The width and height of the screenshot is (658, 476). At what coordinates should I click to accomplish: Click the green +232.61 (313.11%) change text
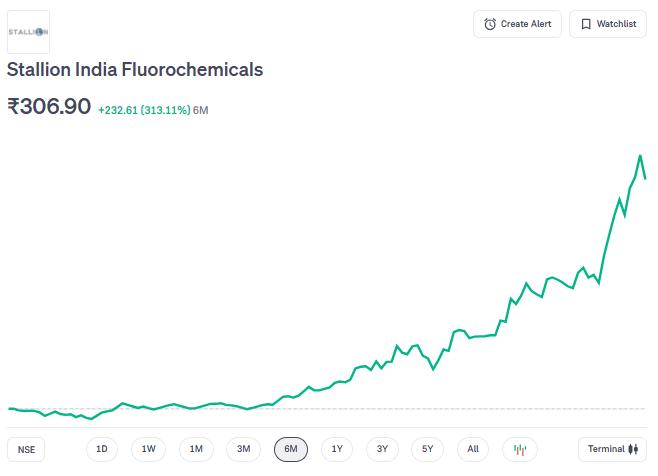click(x=143, y=109)
